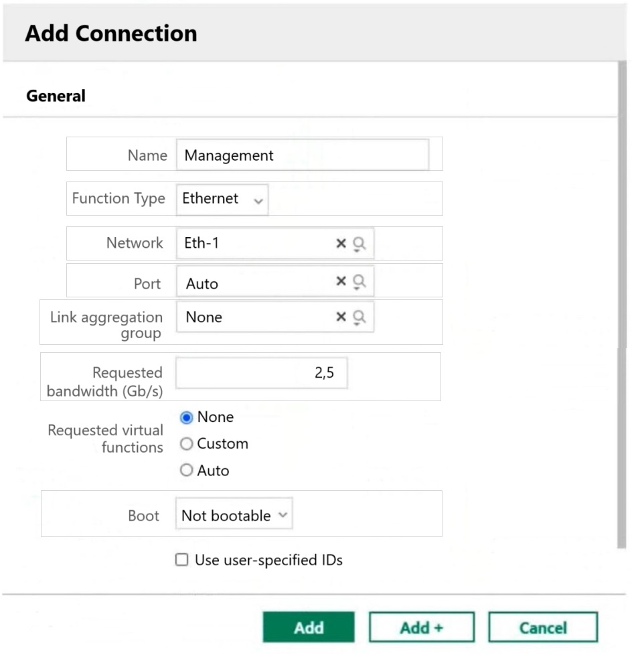Click the Add + button
Screen dimensions: 644x663
coord(422,627)
